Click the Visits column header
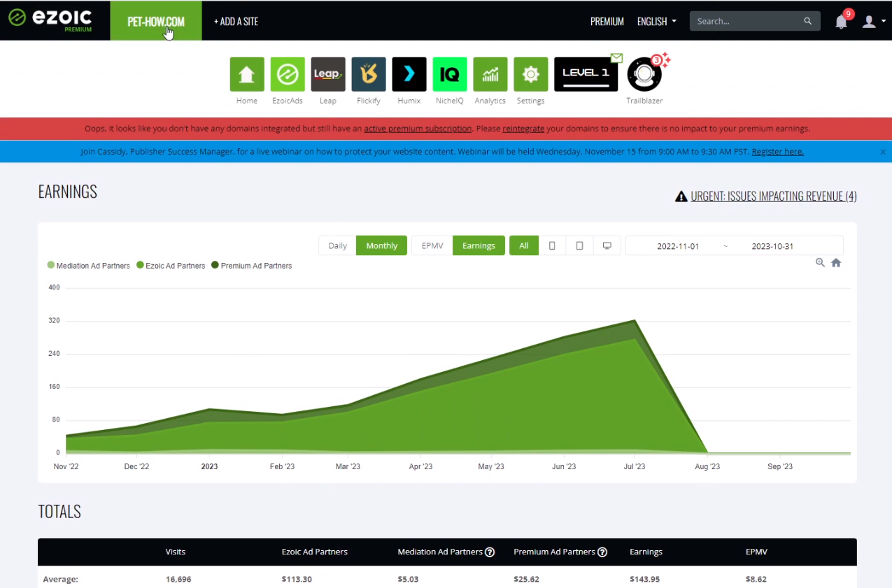This screenshot has width=892, height=588. pos(176,552)
